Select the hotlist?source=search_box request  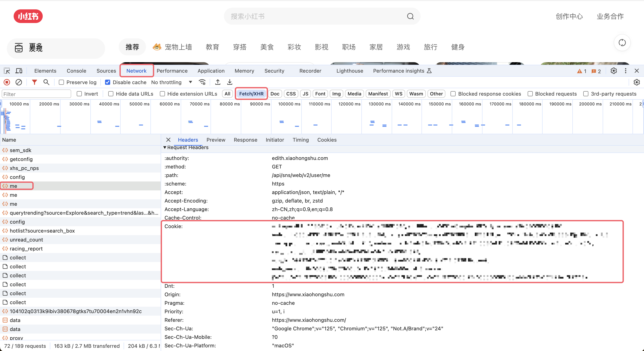pos(80,231)
